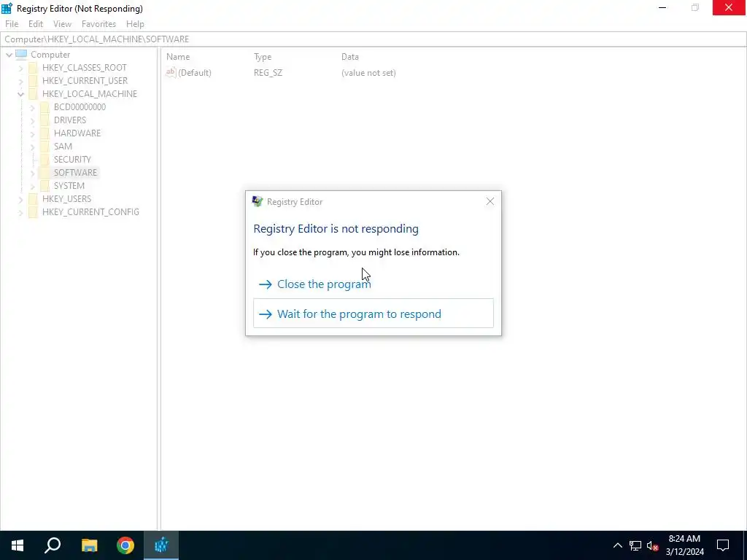Expand the SYSTEM key chevron
747x560 pixels.
pyautogui.click(x=32, y=186)
